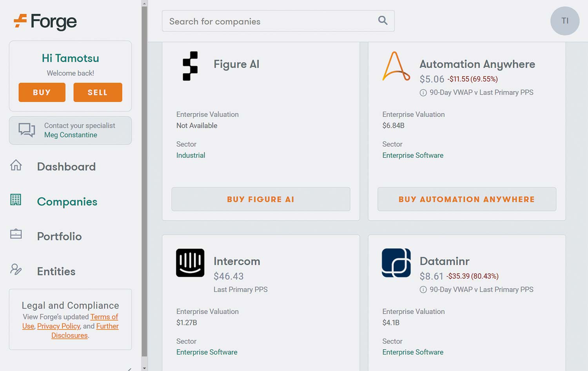Open the Entities menu item

point(56,271)
